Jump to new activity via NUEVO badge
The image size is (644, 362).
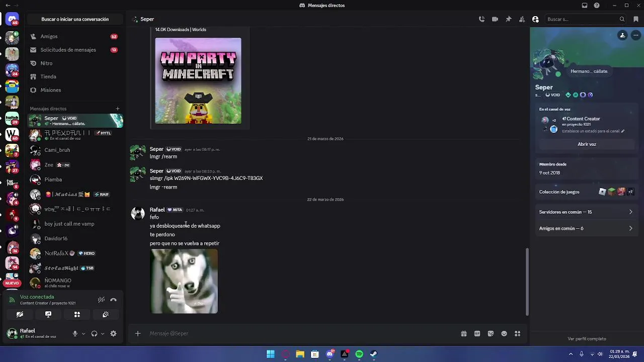coord(12,283)
